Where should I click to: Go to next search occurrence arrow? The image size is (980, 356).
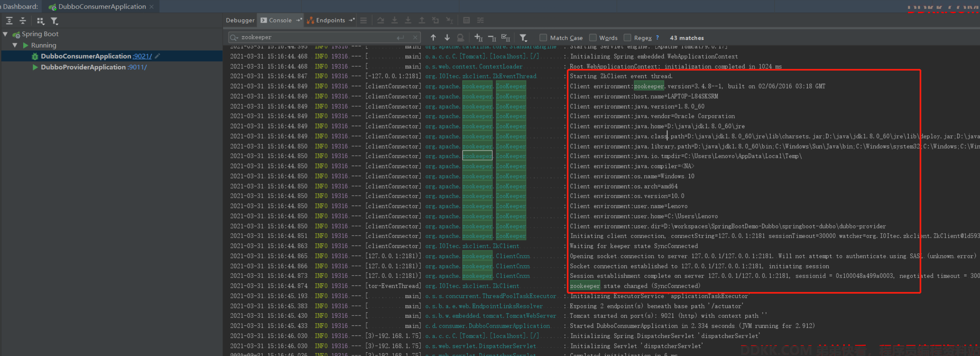[x=447, y=38]
